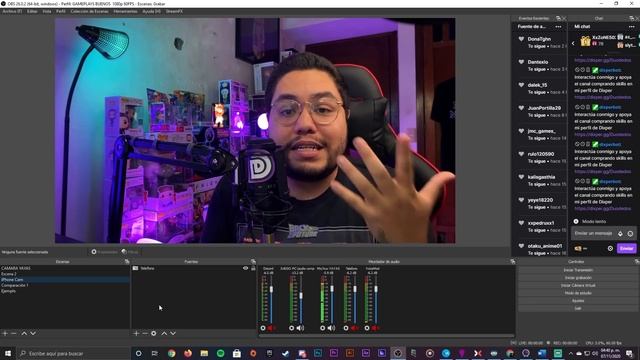Send chat message with Enviar button

point(626,248)
